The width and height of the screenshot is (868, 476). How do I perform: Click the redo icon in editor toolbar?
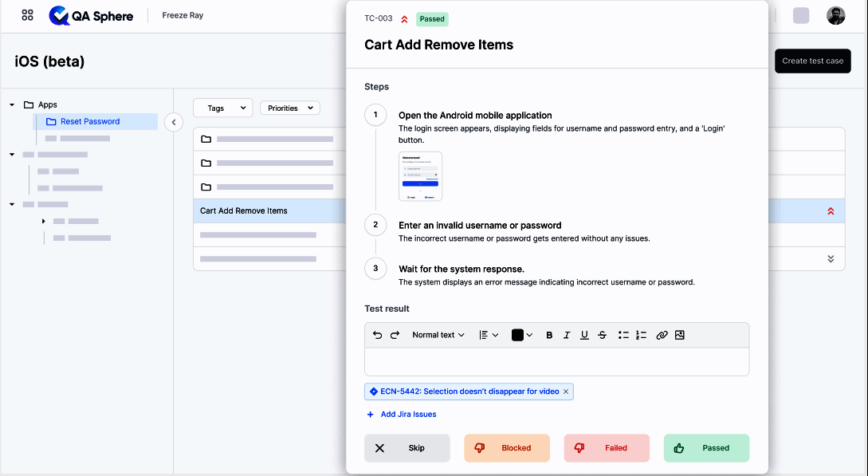coord(395,336)
